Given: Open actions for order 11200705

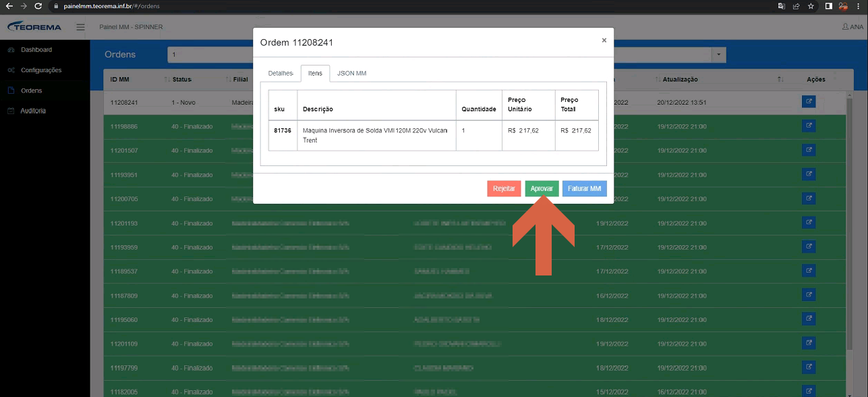Looking at the screenshot, I should coord(809,198).
